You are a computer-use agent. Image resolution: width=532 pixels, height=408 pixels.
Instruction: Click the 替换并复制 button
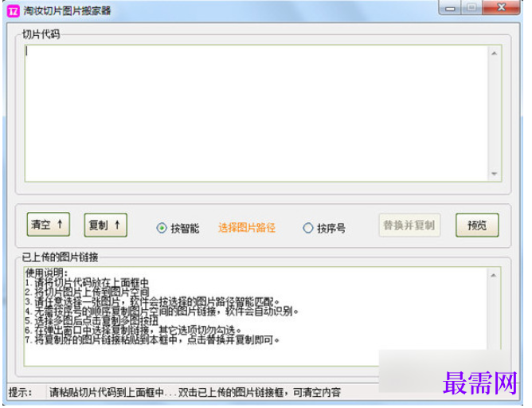pyautogui.click(x=409, y=225)
